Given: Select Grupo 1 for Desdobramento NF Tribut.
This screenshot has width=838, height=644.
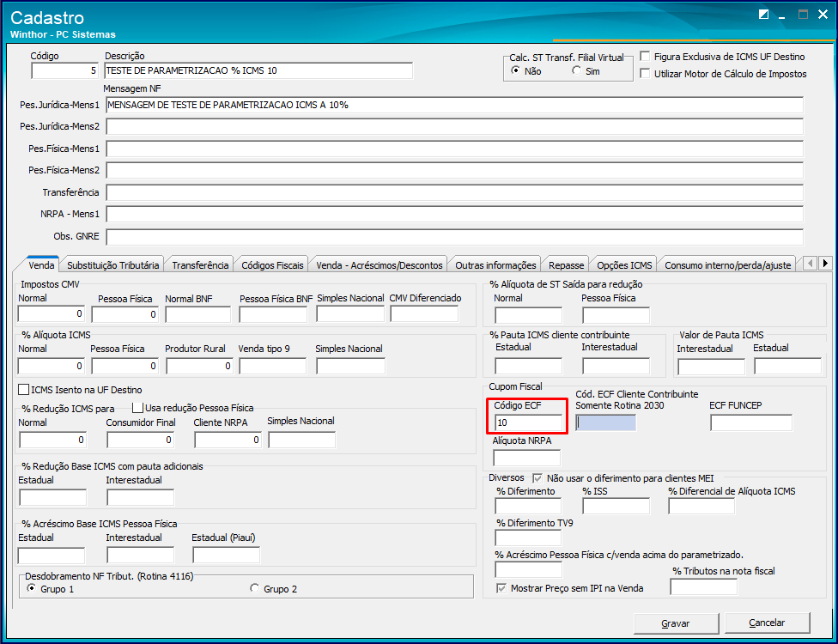Looking at the screenshot, I should pyautogui.click(x=32, y=588).
